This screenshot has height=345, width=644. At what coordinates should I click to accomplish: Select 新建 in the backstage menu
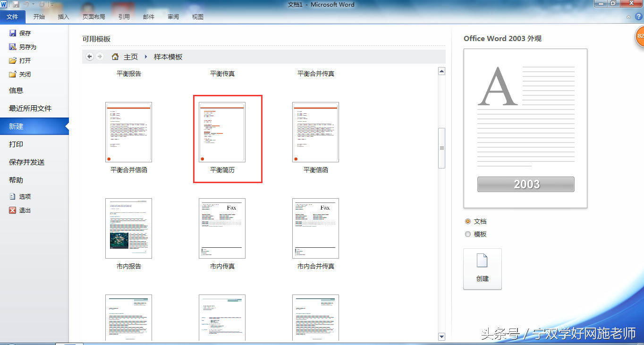tap(34, 126)
